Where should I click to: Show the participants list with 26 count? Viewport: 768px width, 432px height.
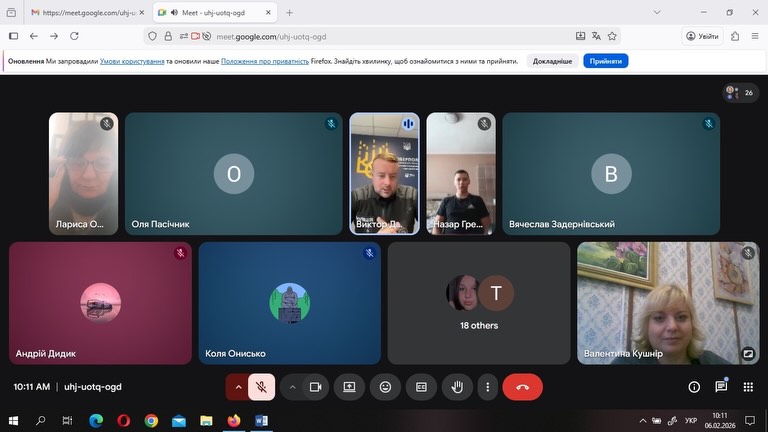pos(740,93)
